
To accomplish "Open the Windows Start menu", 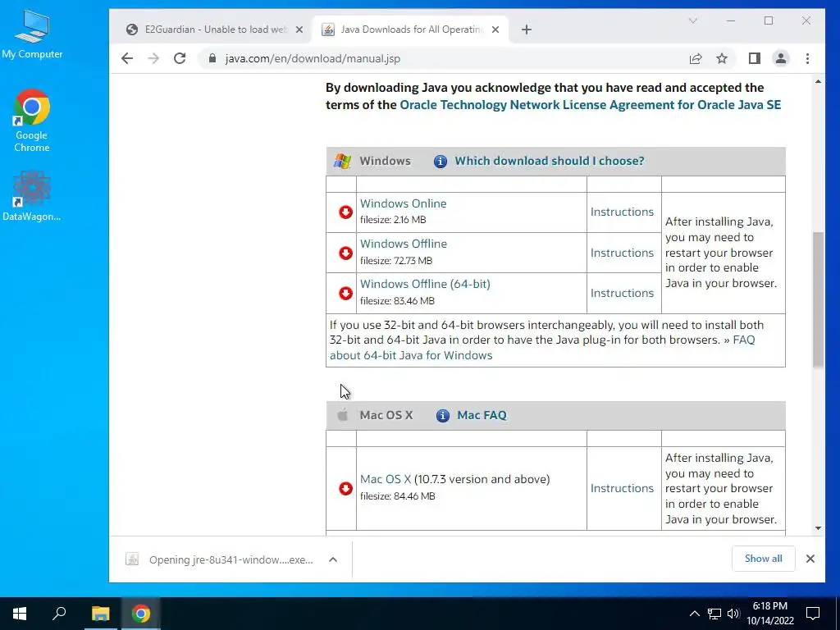I will pos(20,614).
